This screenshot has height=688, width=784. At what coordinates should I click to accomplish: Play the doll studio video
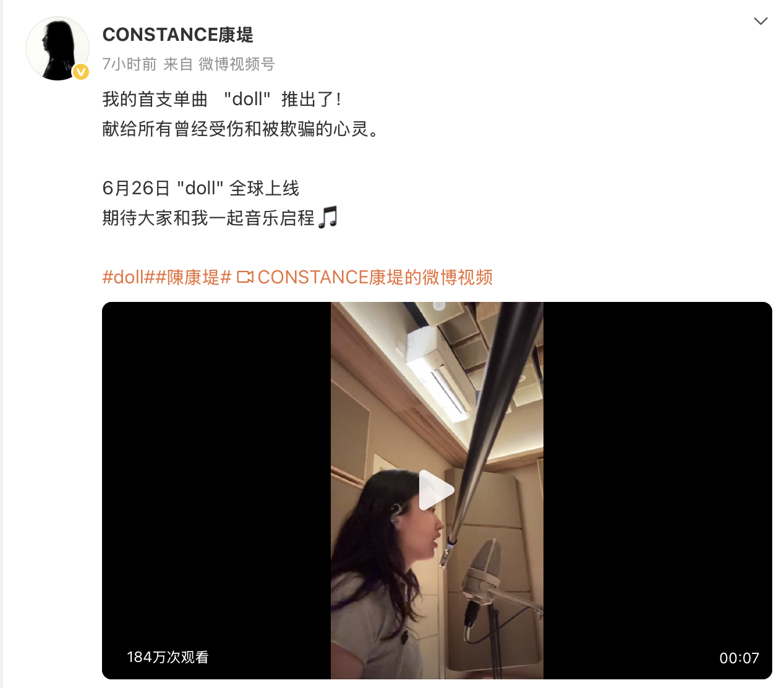click(437, 490)
